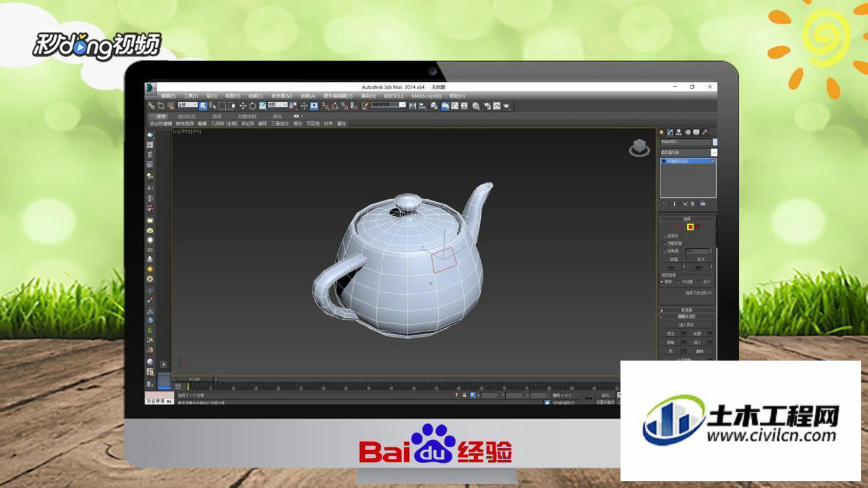Click the Configure Modifier Sets icon
The image size is (868, 488).
(703, 203)
